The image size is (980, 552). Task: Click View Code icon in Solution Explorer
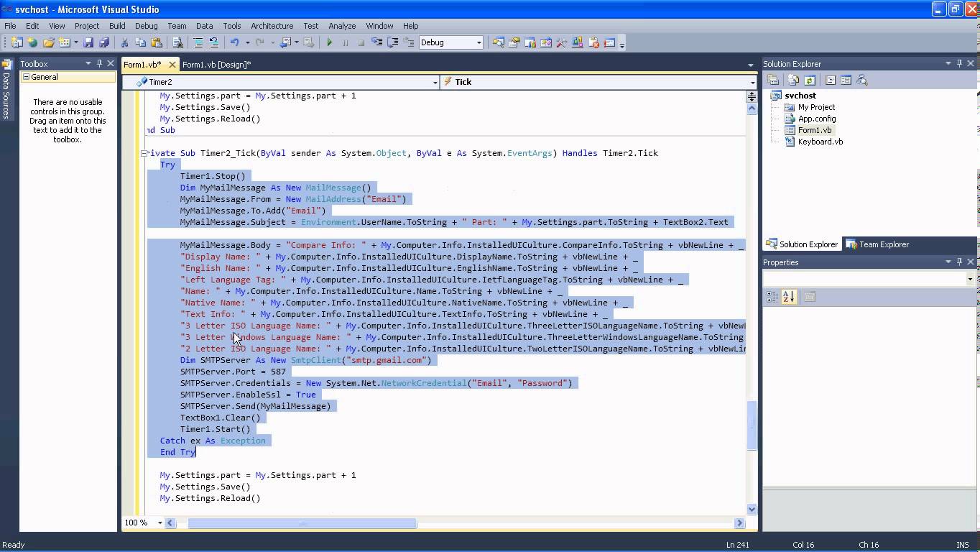tap(831, 80)
